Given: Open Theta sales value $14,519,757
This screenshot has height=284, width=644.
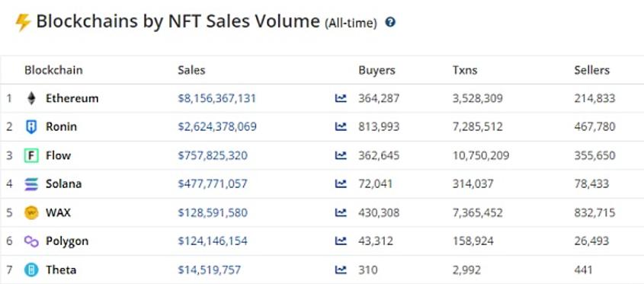Looking at the screenshot, I should tap(210, 270).
